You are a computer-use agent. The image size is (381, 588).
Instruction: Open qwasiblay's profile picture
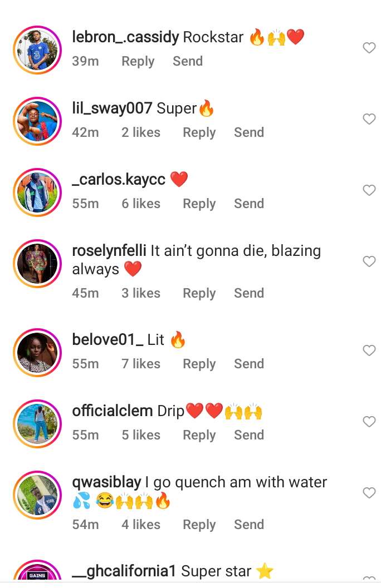(37, 495)
